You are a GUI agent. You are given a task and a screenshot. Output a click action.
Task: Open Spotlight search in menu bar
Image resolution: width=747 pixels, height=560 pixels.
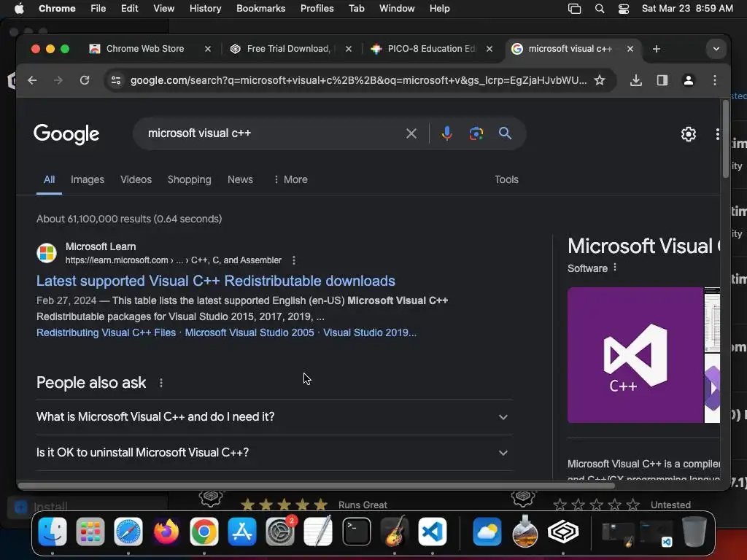point(600,9)
